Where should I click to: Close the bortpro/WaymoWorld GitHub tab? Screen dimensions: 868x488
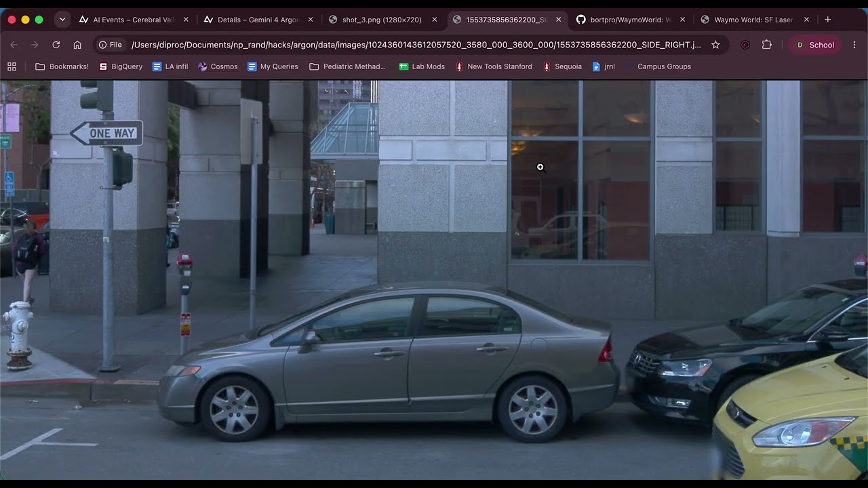(x=683, y=20)
